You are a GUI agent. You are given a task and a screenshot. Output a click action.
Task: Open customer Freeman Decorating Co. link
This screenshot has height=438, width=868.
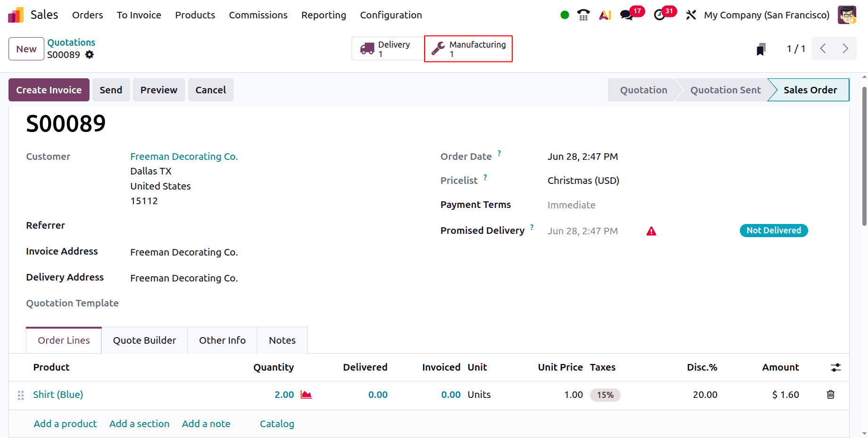[184, 157]
